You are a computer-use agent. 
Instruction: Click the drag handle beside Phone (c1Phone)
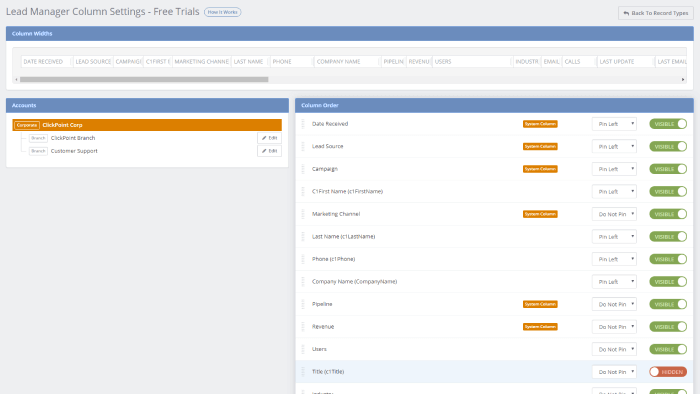coord(303,259)
